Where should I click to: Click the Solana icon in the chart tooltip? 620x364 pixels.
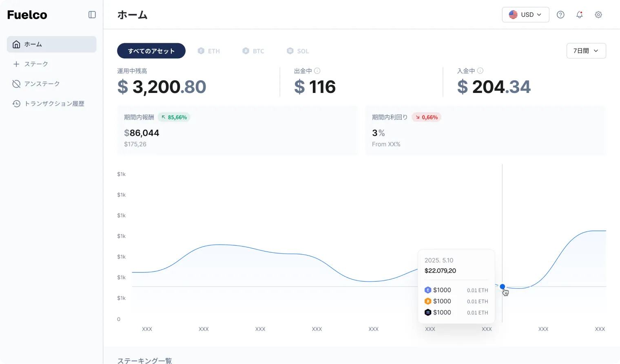(427, 312)
